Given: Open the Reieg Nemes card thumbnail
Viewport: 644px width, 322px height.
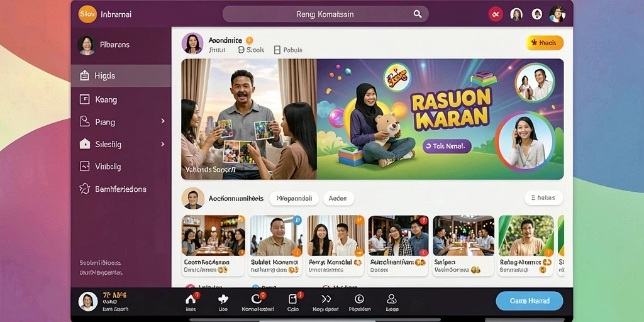Looking at the screenshot, I should pos(526,235).
